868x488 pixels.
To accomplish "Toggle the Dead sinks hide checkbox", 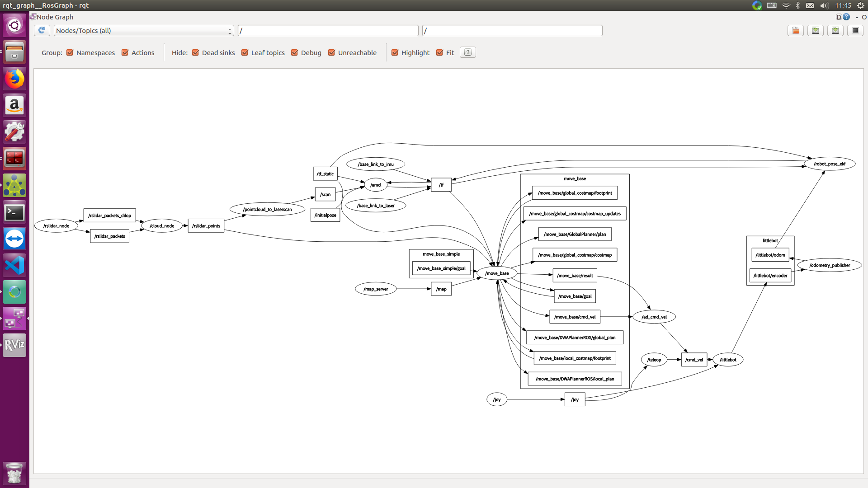I will tap(196, 52).
